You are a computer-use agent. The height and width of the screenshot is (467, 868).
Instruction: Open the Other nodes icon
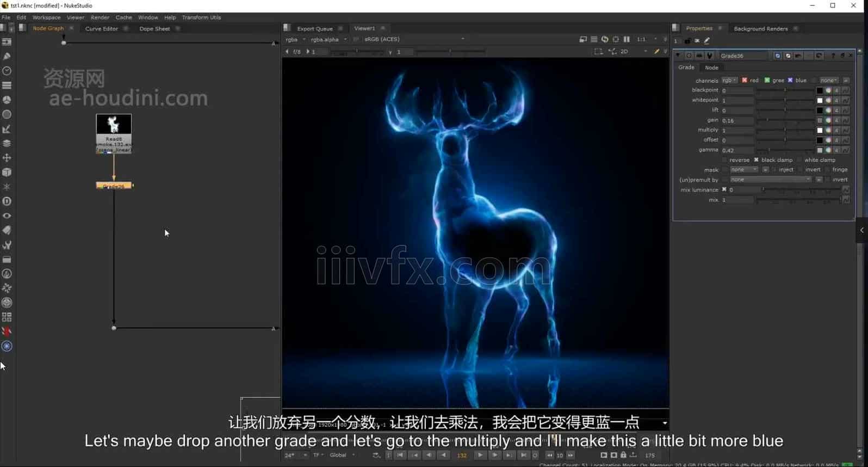[x=7, y=259]
